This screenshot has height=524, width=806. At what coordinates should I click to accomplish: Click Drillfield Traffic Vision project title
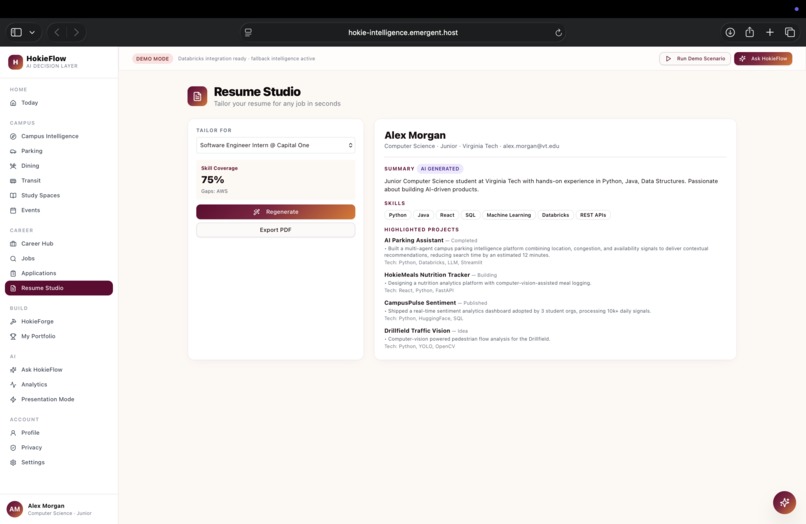point(417,331)
